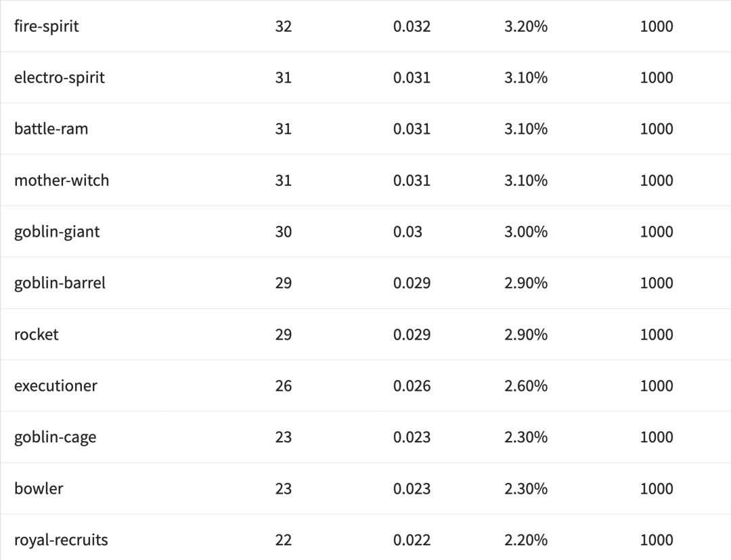This screenshot has width=731, height=560.
Task: Select the electro-spirit row label
Action: pos(60,78)
